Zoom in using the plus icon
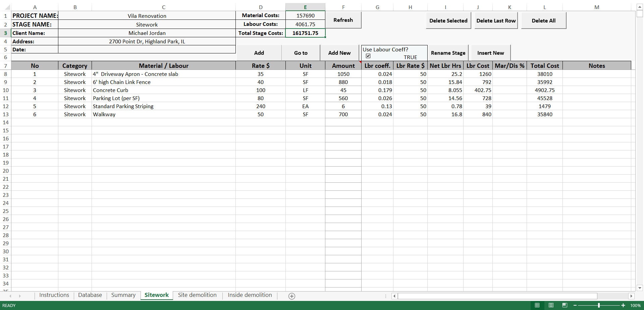Image resolution: width=644 pixels, height=310 pixels. pos(622,305)
